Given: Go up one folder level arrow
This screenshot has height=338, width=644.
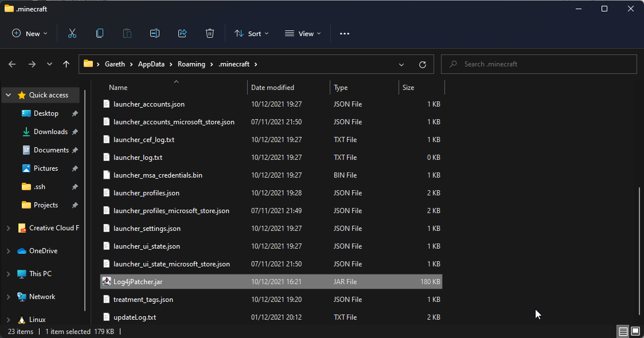Looking at the screenshot, I should click(x=66, y=64).
